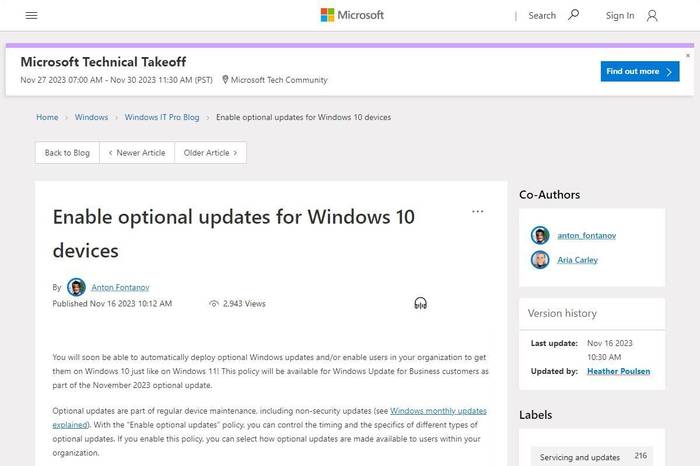Click the current page breadcrumb text

tap(304, 117)
